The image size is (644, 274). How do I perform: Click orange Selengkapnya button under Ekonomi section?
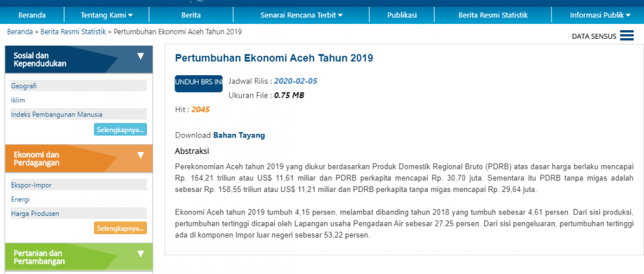[x=120, y=228]
